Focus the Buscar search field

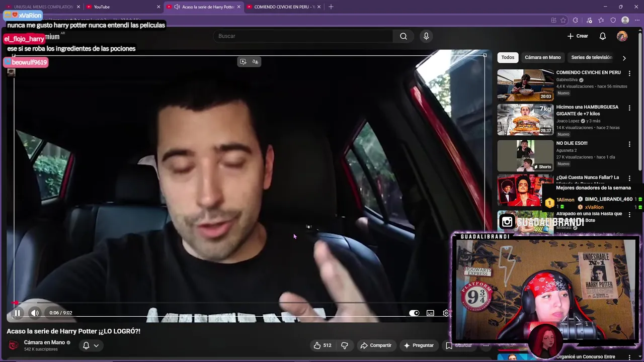(x=303, y=36)
